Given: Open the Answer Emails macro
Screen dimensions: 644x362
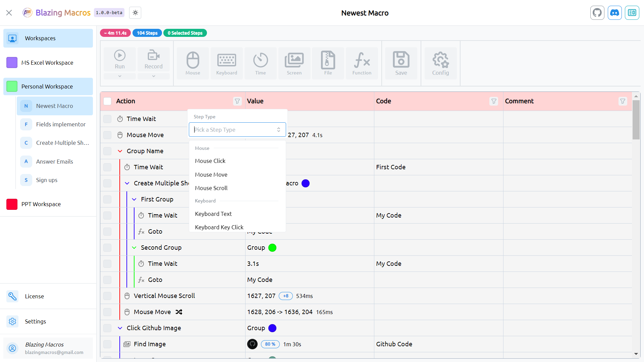Looking at the screenshot, I should pyautogui.click(x=55, y=162).
